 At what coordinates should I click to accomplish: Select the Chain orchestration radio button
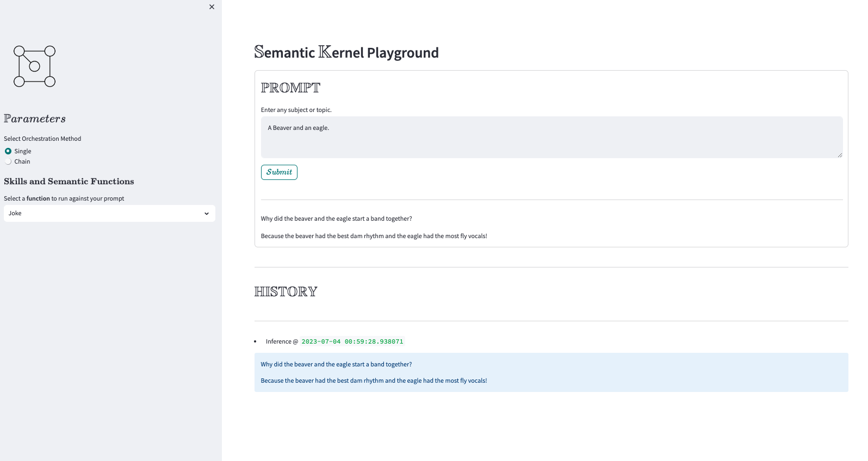click(8, 161)
